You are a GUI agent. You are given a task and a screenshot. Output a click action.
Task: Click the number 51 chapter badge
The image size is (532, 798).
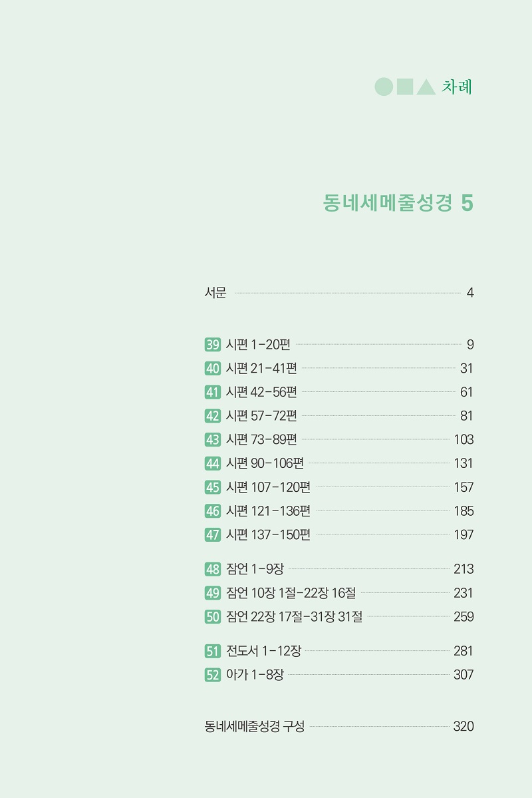click(213, 651)
